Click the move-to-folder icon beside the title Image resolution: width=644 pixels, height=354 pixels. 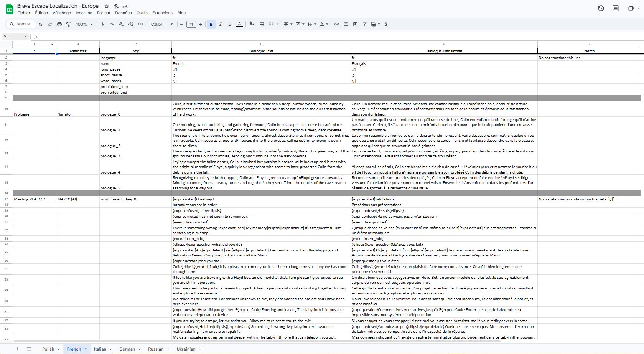(116, 6)
